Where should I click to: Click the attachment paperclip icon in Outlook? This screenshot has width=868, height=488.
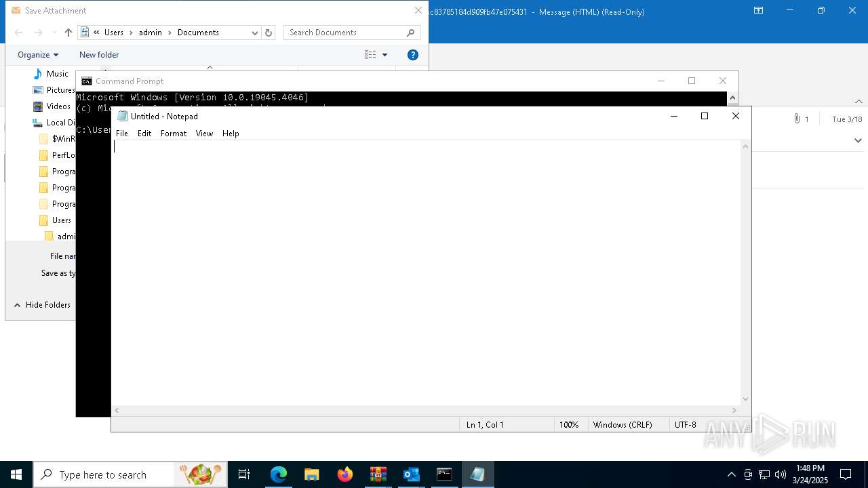797,119
